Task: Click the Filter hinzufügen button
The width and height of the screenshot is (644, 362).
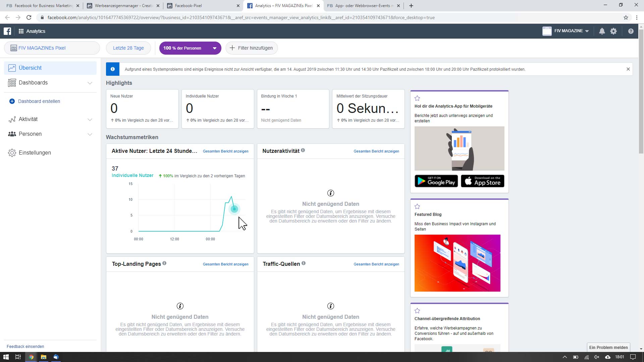Action: pyautogui.click(x=252, y=48)
